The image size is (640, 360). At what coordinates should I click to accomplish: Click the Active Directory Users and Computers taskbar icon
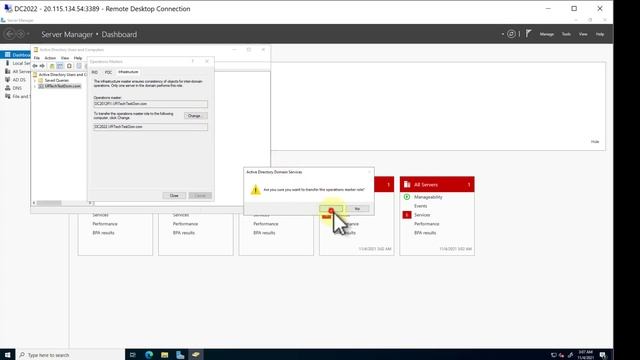[x=196, y=355]
